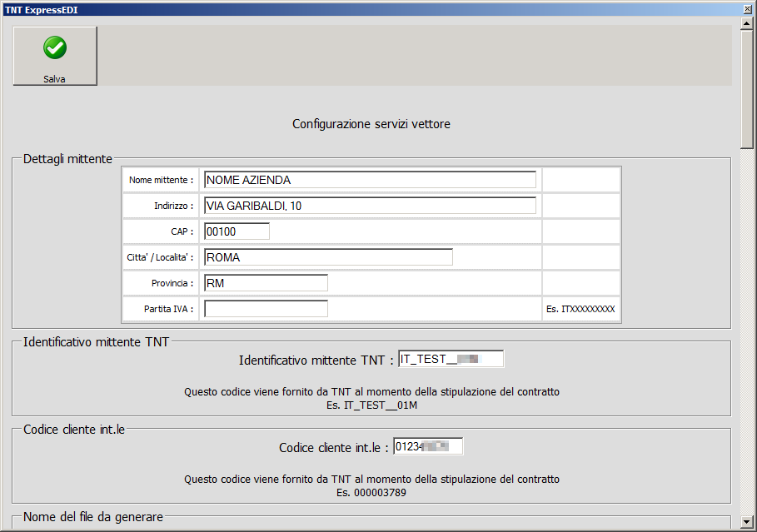Click the 'Es. ITXXXXXXXXX' example text
This screenshot has height=532, width=757.
point(580,309)
